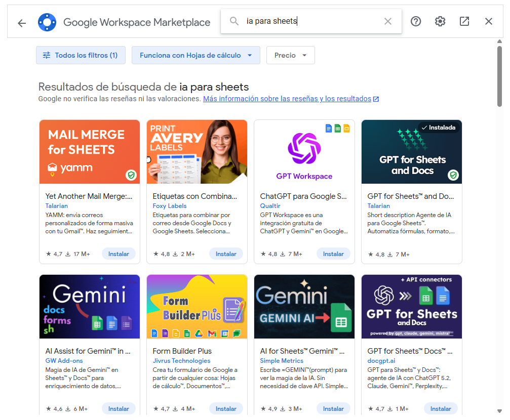Open the settings gear icon
The image size is (510, 420).
tap(440, 21)
